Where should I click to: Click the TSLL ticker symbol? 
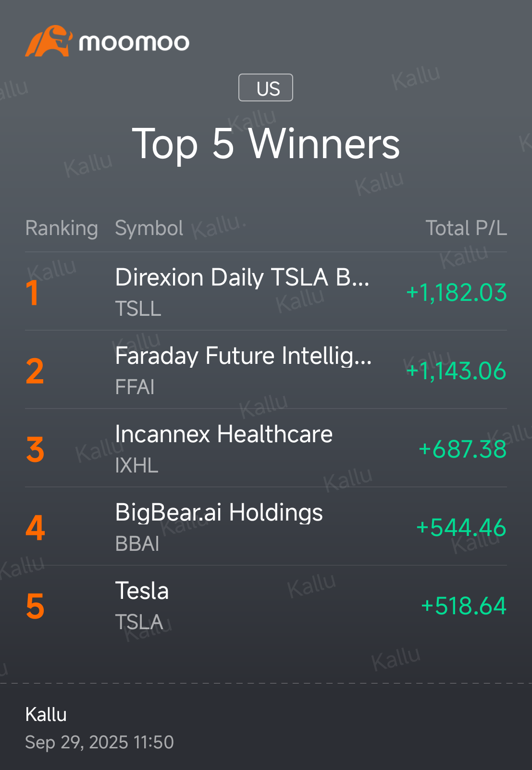point(138,309)
